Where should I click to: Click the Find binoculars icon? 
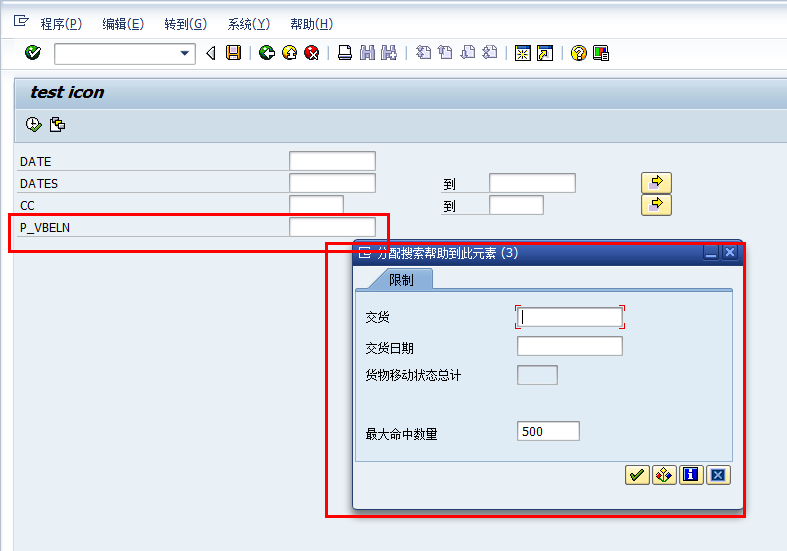point(367,52)
